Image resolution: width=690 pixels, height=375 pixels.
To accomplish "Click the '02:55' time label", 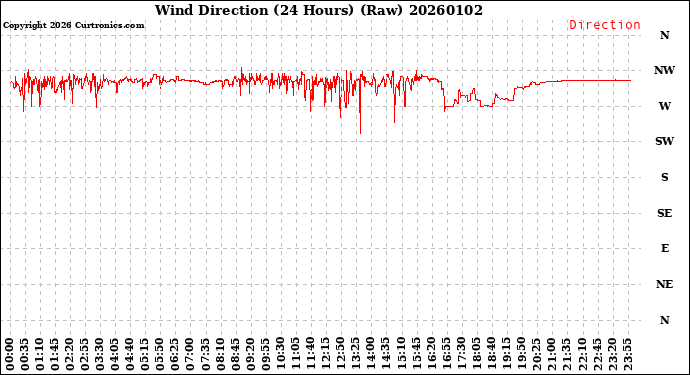I will click(x=85, y=355).
